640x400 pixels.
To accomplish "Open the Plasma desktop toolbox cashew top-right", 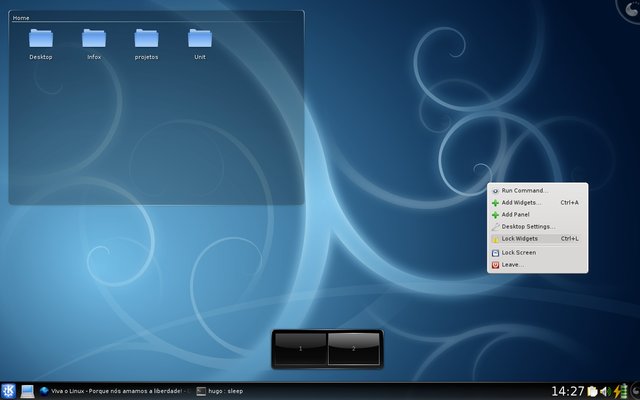I will 631,9.
